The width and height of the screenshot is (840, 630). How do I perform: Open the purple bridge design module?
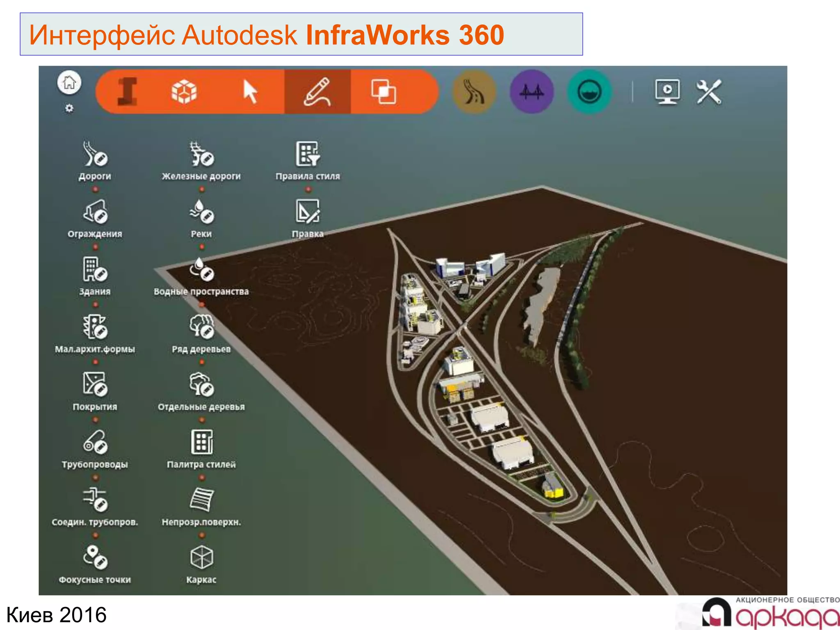(532, 92)
